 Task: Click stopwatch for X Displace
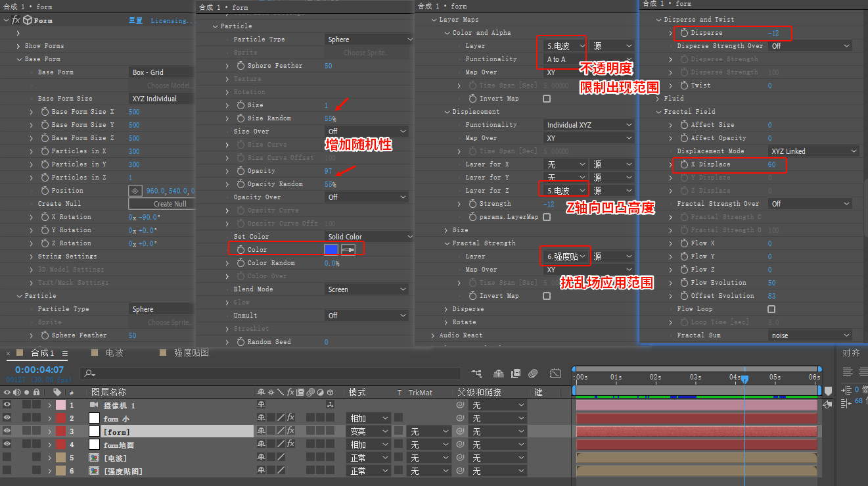click(684, 164)
